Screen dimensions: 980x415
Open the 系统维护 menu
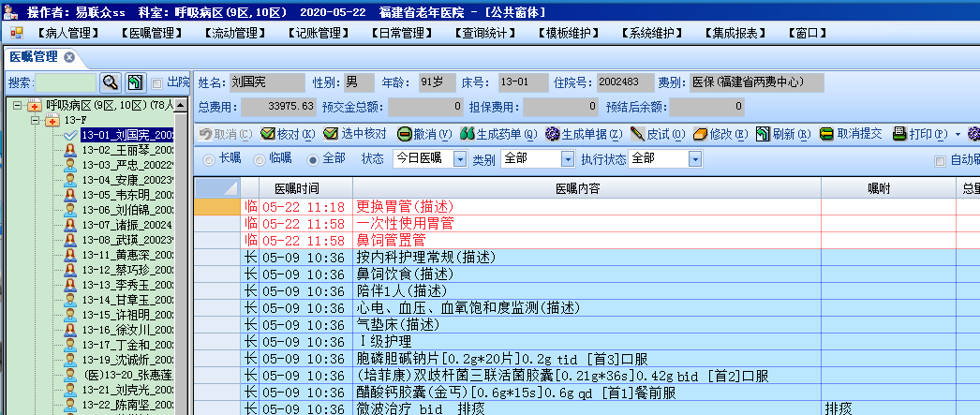point(652,34)
